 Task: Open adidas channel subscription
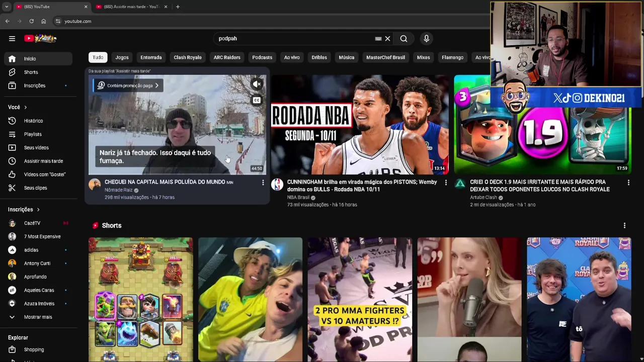point(38,250)
